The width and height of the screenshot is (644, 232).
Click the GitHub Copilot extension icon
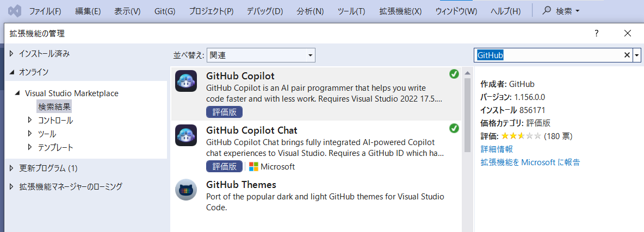pos(185,81)
